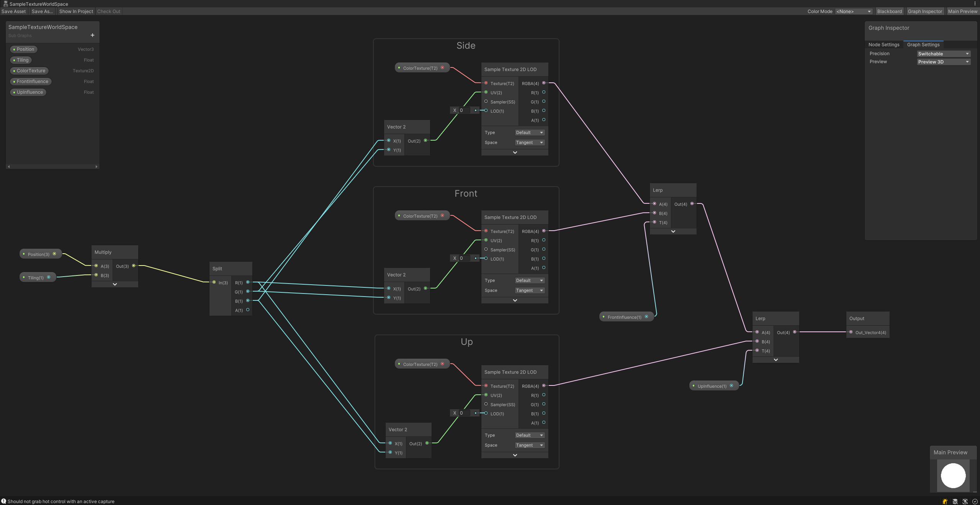Switch to the Node Settings tab

[883, 44]
